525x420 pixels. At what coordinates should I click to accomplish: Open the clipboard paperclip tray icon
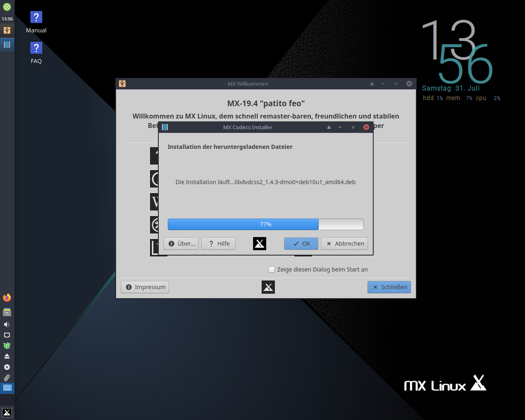(x=7, y=378)
